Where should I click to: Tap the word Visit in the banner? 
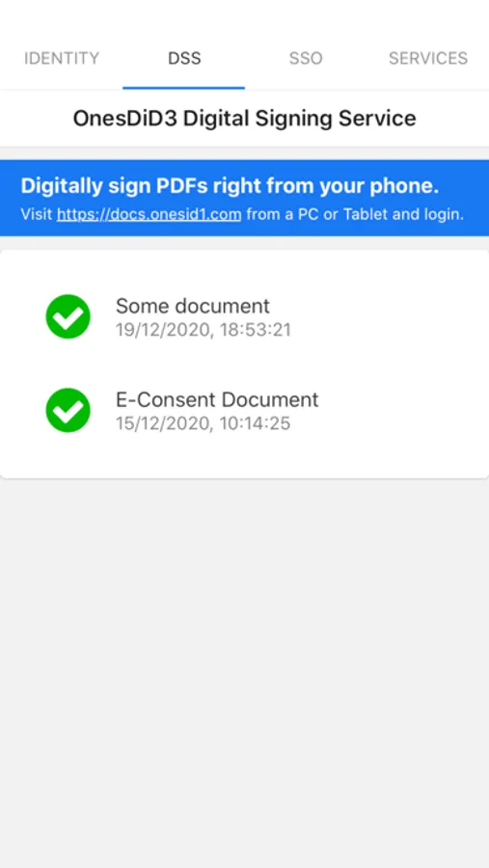pyautogui.click(x=37, y=214)
